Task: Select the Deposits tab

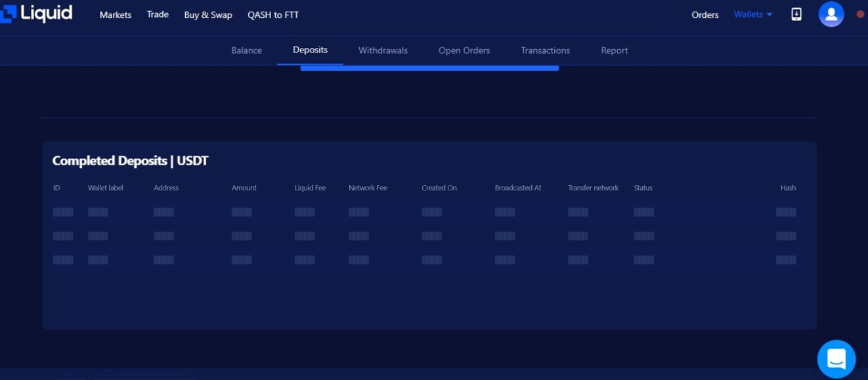Action: click(310, 49)
